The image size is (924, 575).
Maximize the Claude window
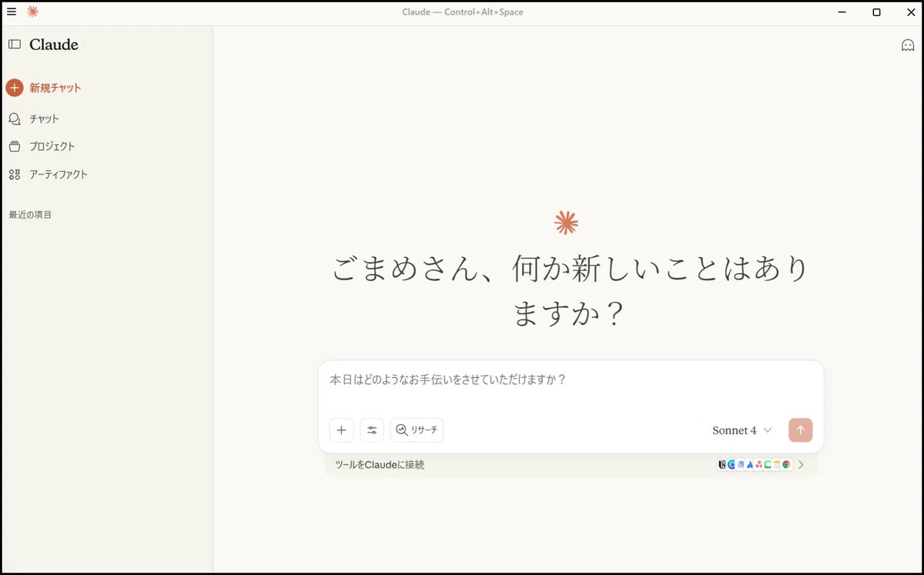(x=876, y=12)
